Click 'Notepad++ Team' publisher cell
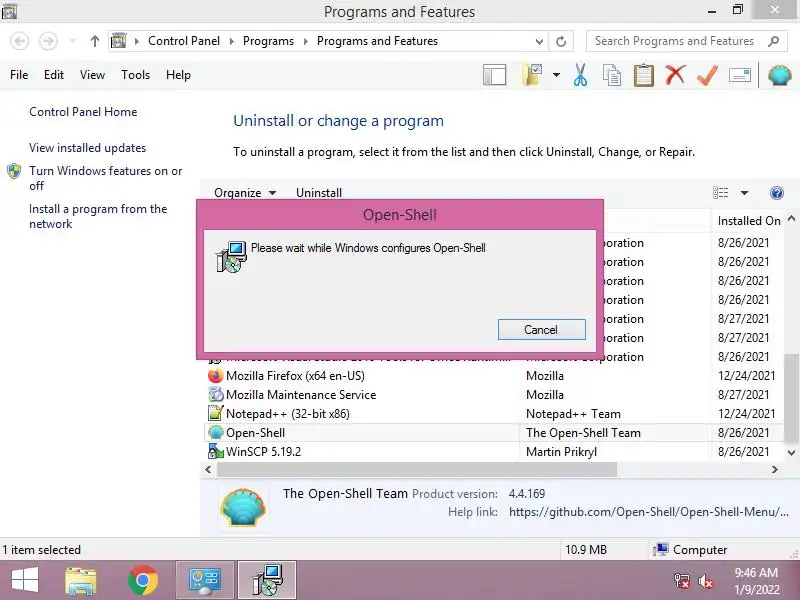 coord(573,414)
